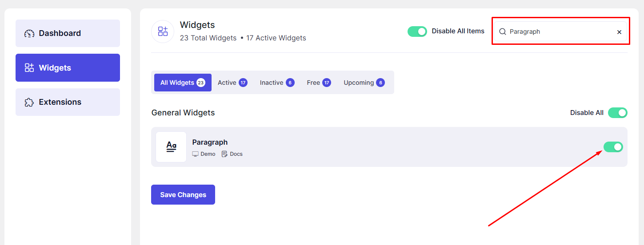Toggle General Widgets Disable All switch

pos(617,113)
